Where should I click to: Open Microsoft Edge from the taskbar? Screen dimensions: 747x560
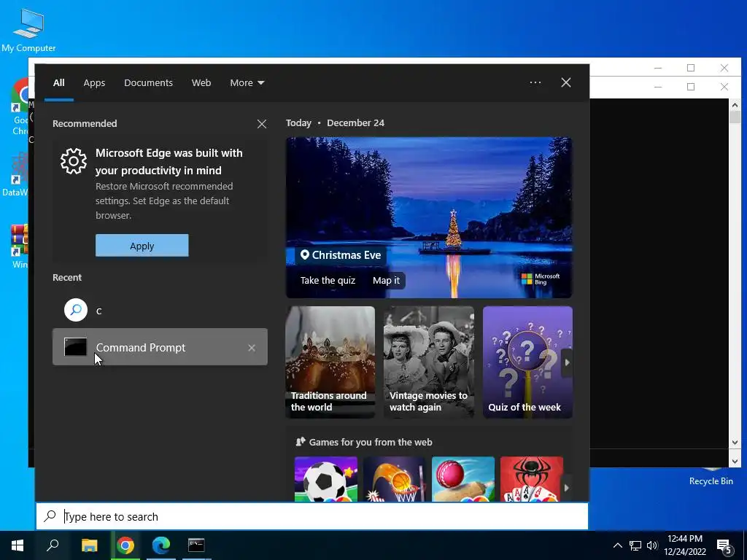(x=161, y=545)
